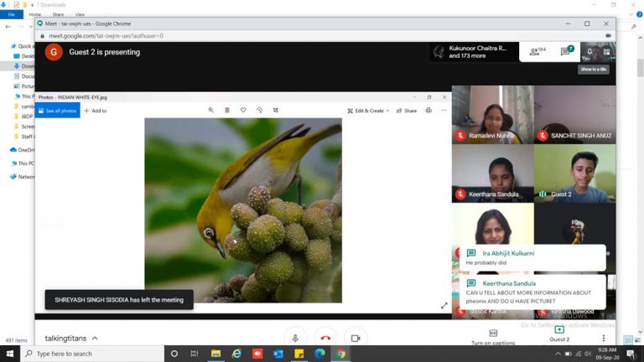Click the taskbar search box
This screenshot has height=362, width=644.
point(92,354)
